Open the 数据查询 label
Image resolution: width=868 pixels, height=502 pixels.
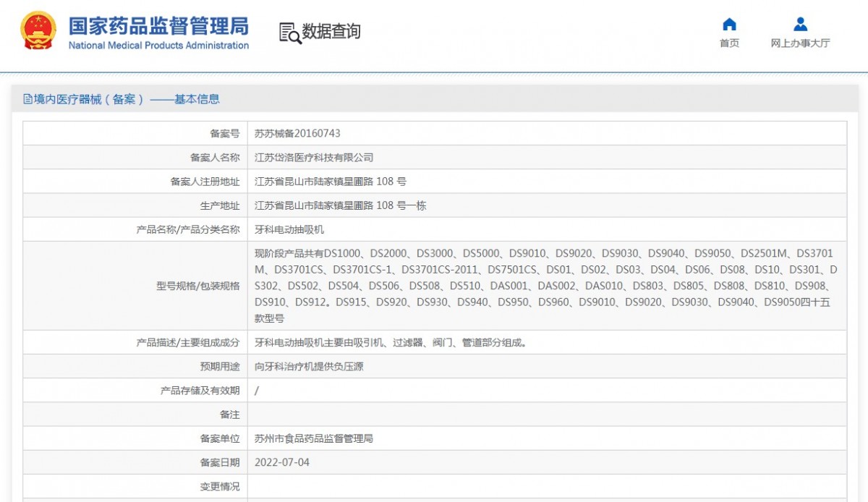(331, 32)
